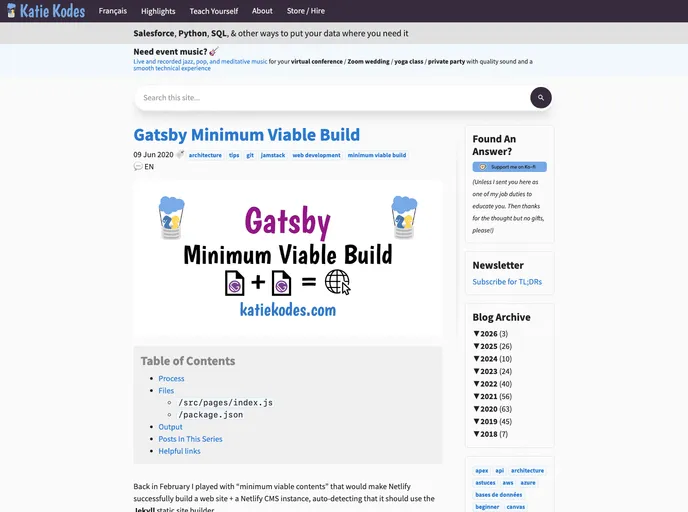Expand the 2023 blog archive
The height and width of the screenshot is (512, 688).
tap(492, 371)
